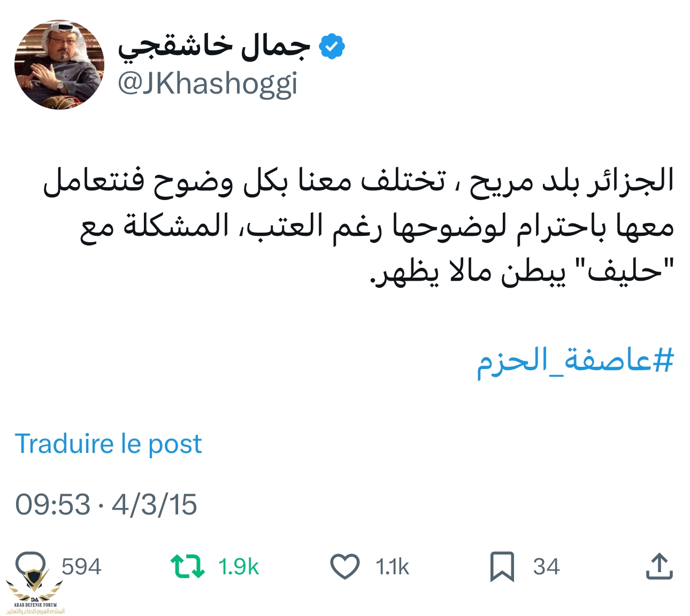Click the blue verified badge
Screen dimensions: 690x616
(x=332, y=47)
